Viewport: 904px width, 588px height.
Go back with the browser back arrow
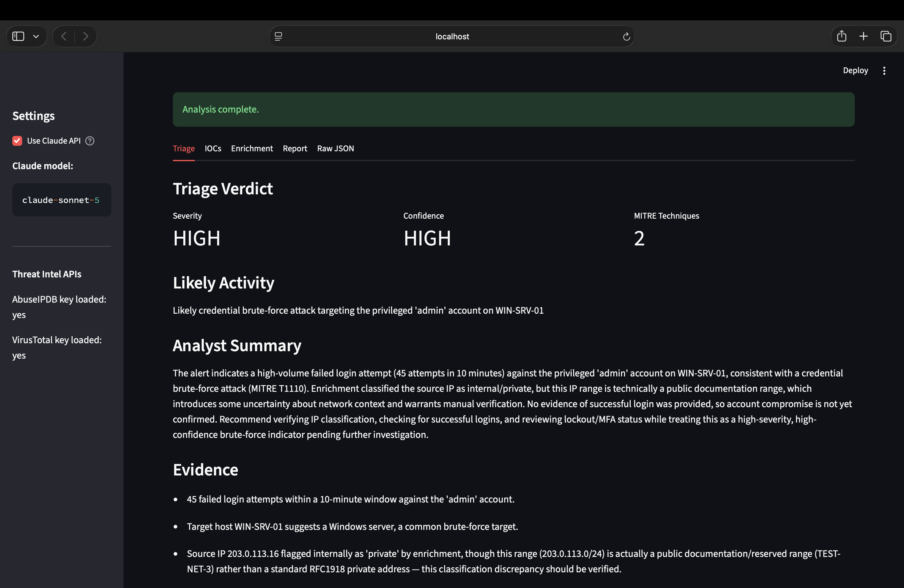coord(64,37)
